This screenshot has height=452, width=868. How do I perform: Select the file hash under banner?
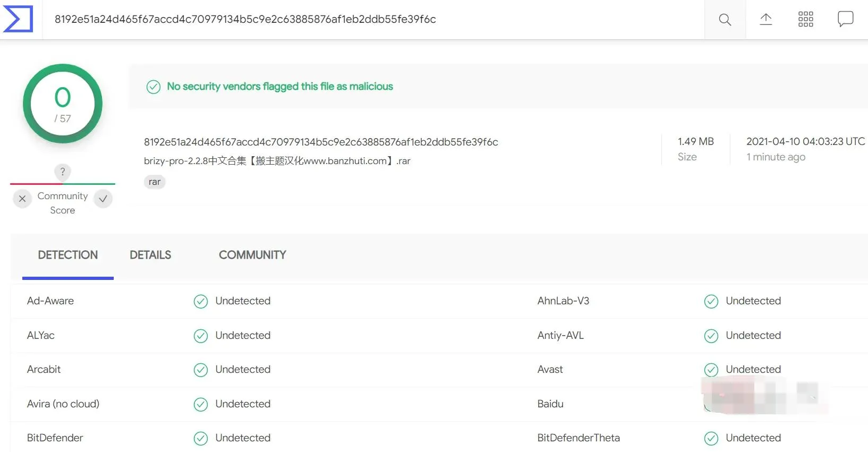(321, 142)
